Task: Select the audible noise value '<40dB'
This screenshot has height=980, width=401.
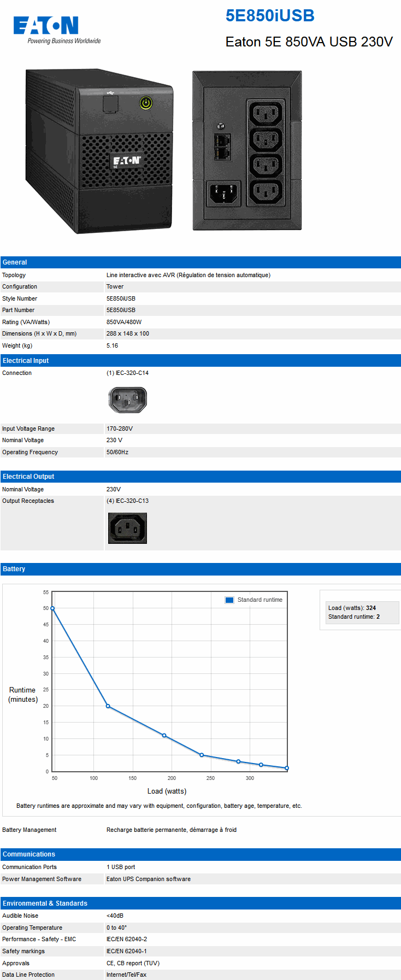Action: tap(115, 916)
